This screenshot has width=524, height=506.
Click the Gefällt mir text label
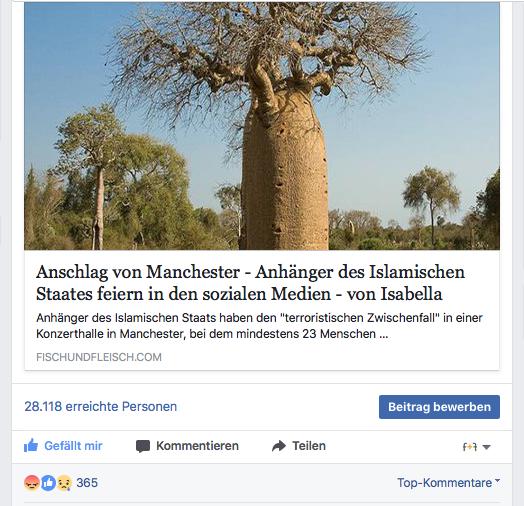[x=73, y=446]
